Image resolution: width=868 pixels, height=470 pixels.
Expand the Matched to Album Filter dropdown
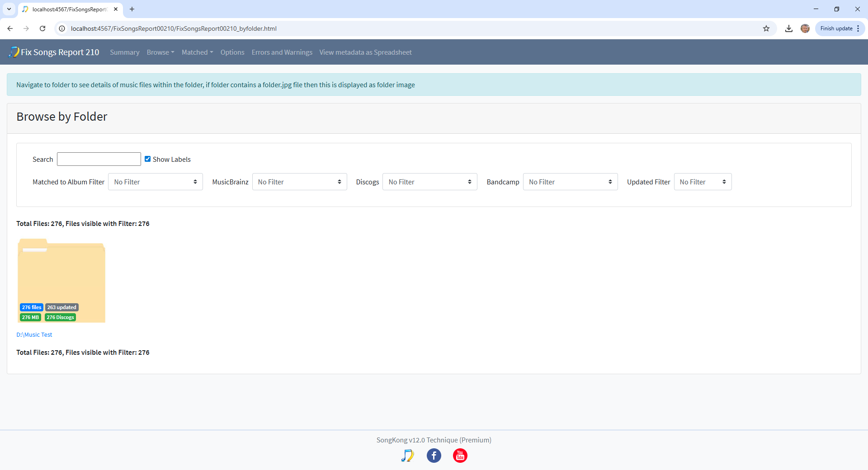[x=155, y=182]
